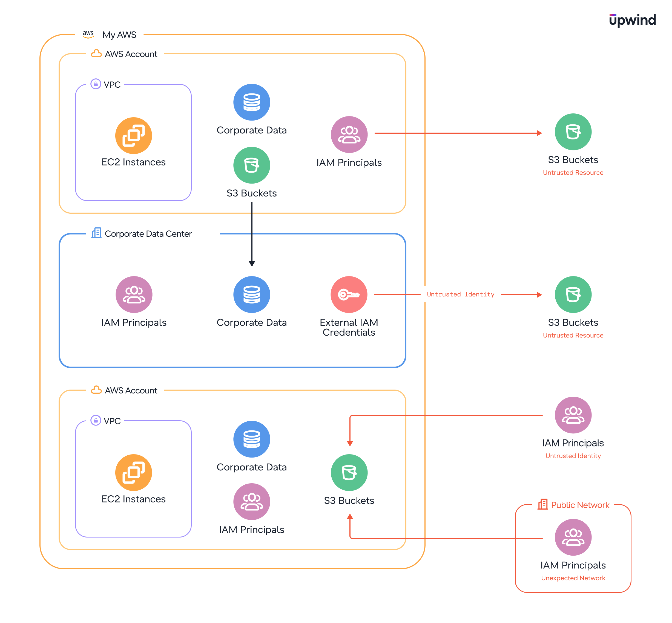Viewport: 672px width, 623px height.
Task: Click the bottom AWS Account label
Action: coord(131,390)
